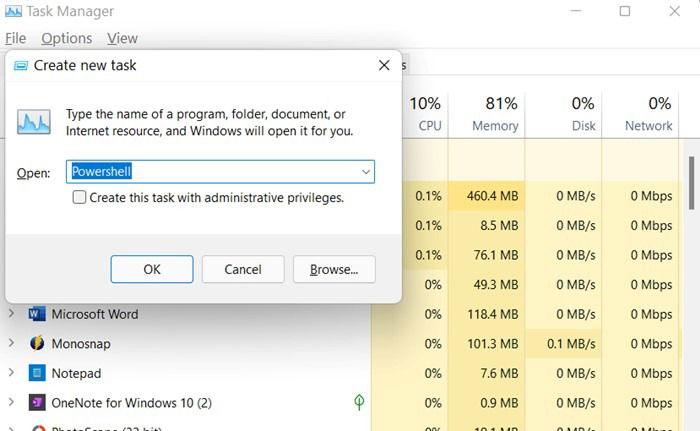Expand the Monosnap process group
700x431 pixels.
click(11, 343)
